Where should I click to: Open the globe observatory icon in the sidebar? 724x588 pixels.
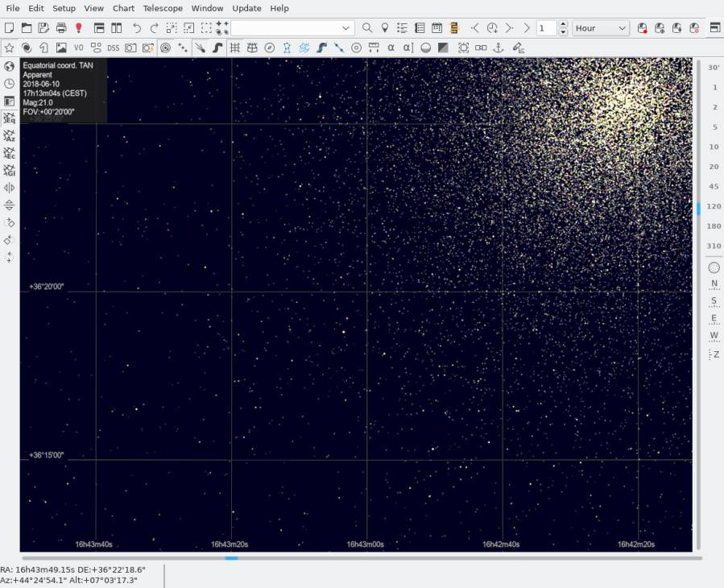9,67
